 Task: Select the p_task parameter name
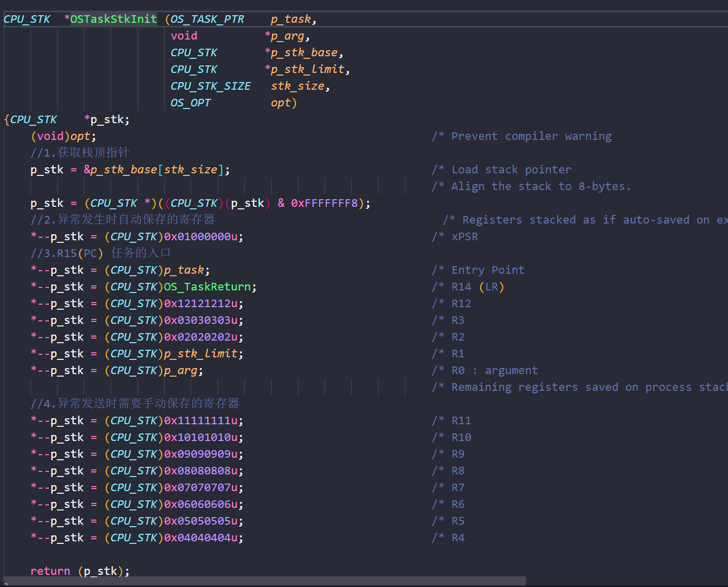pyautogui.click(x=290, y=19)
